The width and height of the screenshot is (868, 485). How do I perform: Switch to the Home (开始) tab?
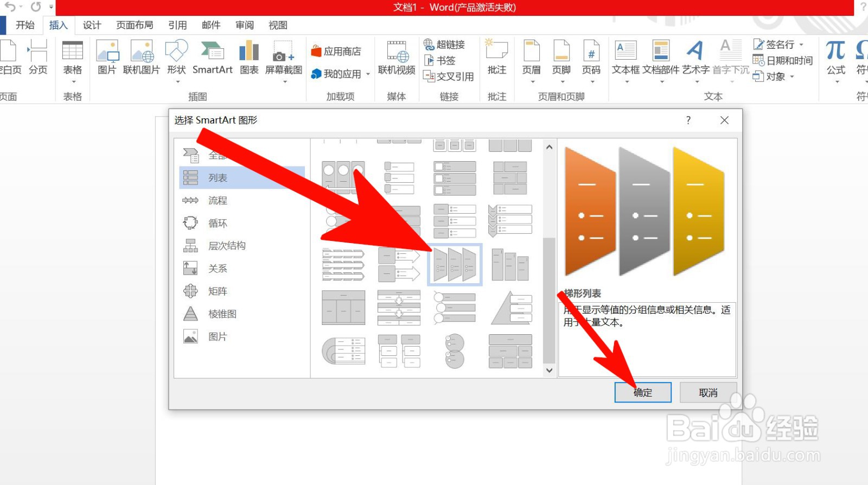pos(25,25)
